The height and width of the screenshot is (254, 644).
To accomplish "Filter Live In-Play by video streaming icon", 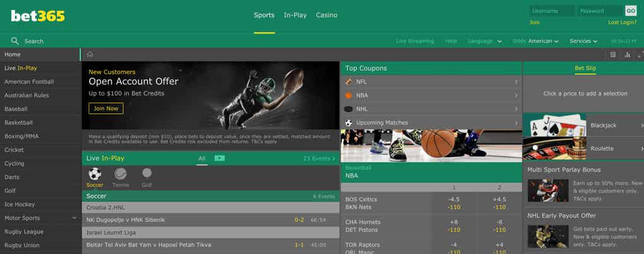I will click(219, 158).
